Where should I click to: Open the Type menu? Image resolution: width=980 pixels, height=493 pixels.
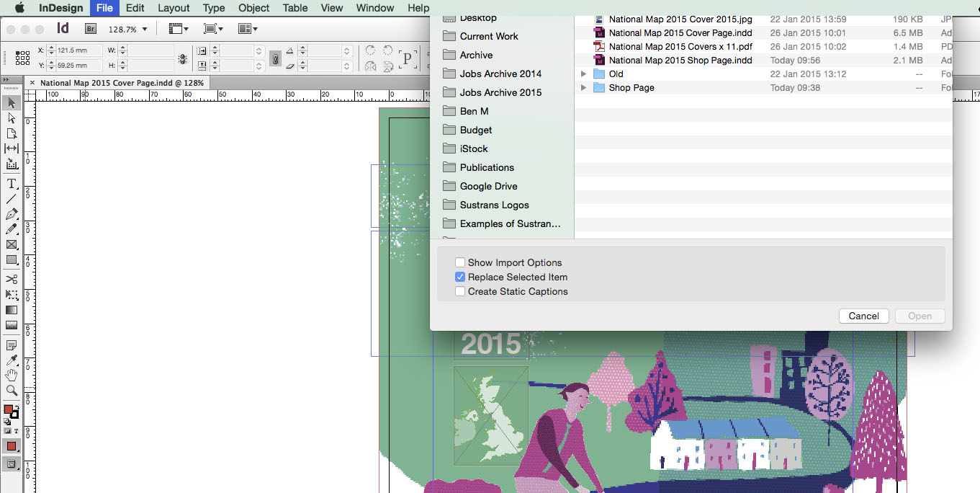coord(214,8)
